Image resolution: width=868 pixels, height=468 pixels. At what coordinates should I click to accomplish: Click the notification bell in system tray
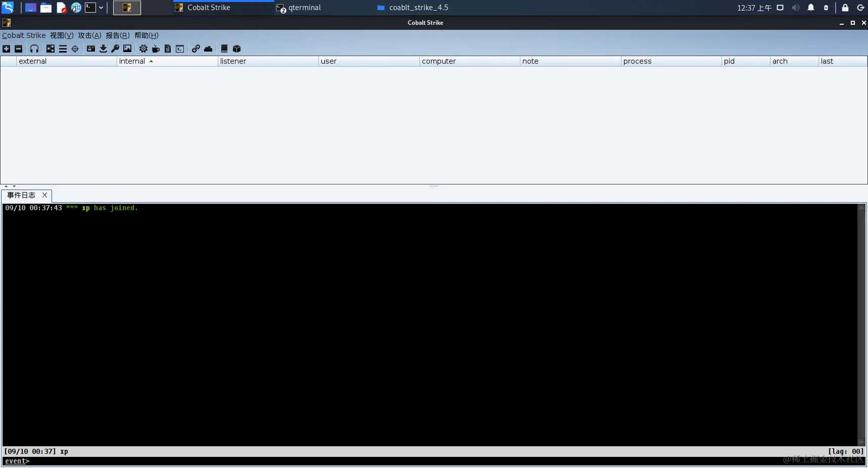point(811,8)
